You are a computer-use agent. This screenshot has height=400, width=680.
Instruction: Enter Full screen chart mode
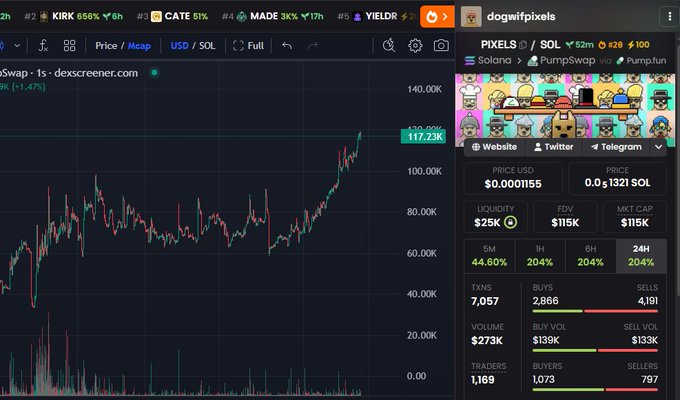coord(248,46)
